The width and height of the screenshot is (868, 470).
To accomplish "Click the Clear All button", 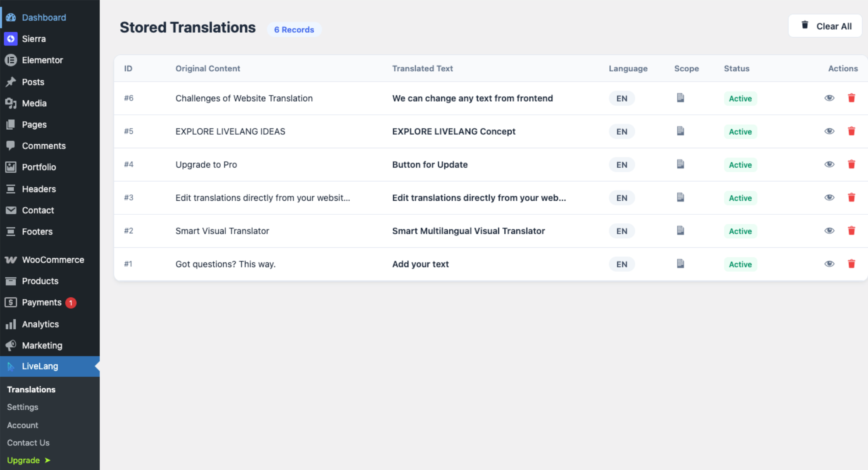I will (825, 26).
